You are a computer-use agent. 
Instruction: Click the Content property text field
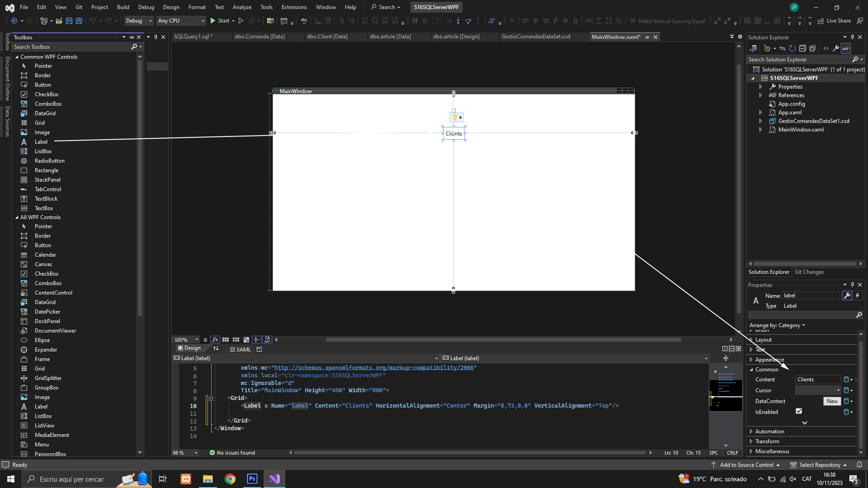click(817, 380)
